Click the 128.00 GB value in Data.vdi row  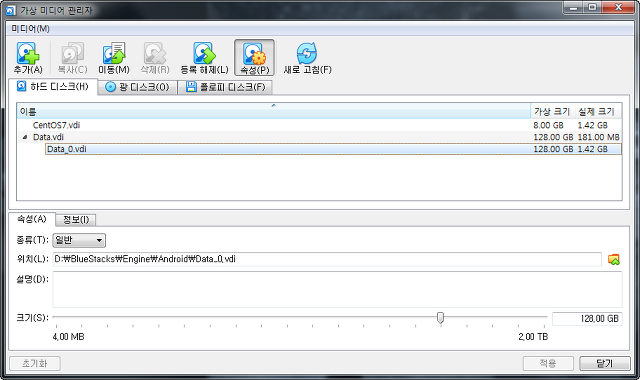point(553,137)
